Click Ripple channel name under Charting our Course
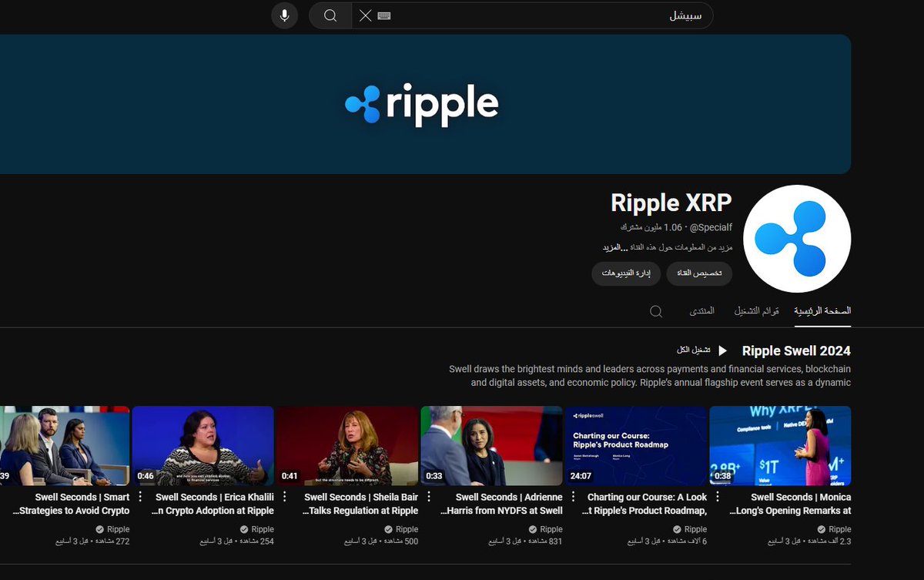 [695, 529]
